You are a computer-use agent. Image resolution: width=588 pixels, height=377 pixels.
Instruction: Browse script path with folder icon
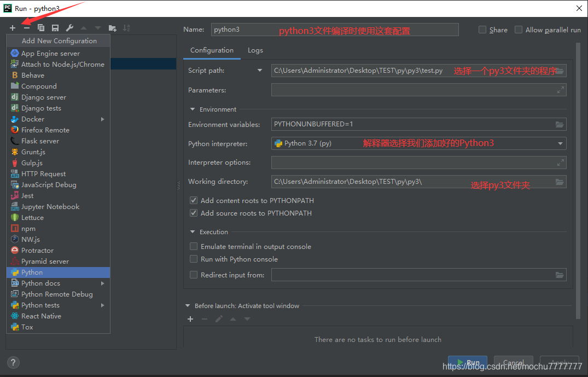click(x=560, y=71)
